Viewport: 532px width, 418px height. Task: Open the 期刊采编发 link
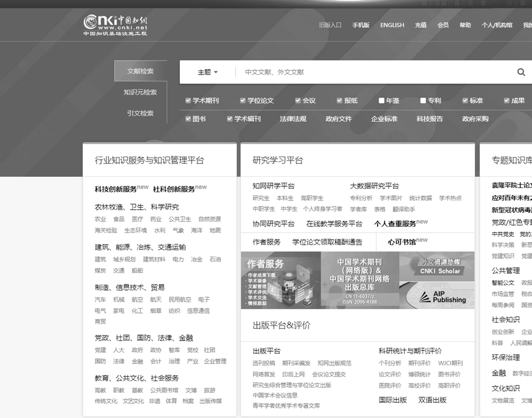point(296,363)
